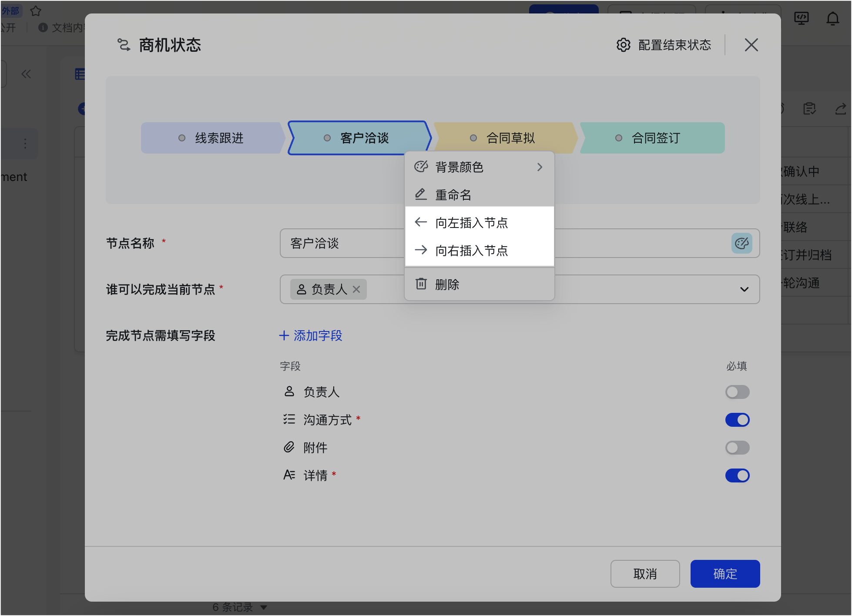This screenshot has width=852, height=616.
Task: Remove the 负责人 tag with its x
Action: coord(357,289)
